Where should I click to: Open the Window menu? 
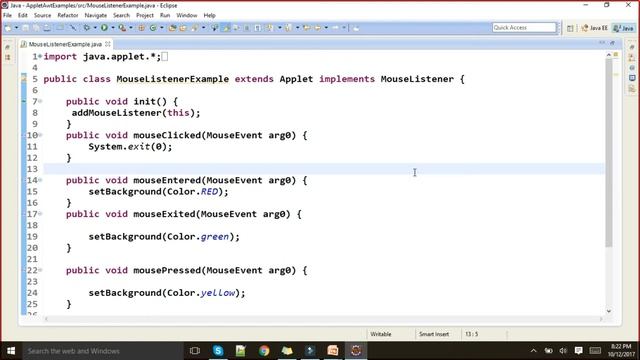coord(187,15)
